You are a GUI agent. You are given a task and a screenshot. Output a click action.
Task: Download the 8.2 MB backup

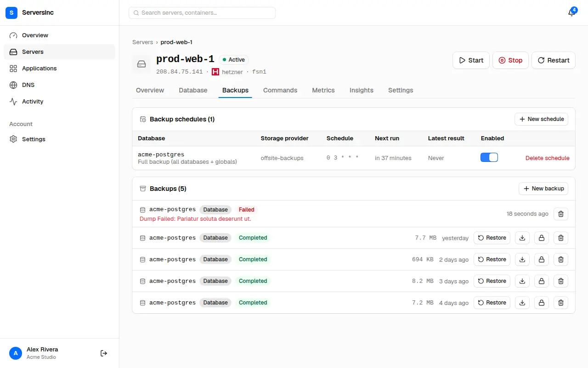click(522, 281)
